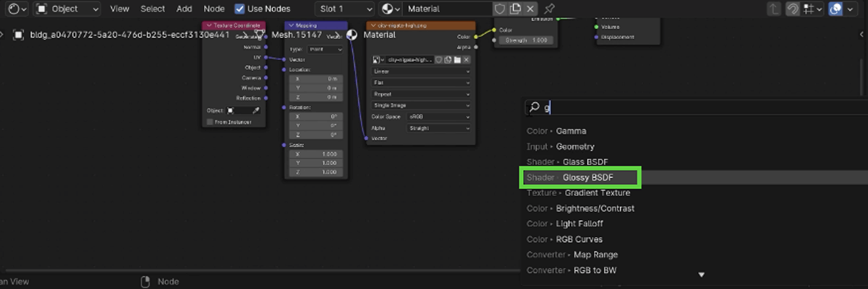Open the View menu
The image size is (868, 289).
click(119, 9)
